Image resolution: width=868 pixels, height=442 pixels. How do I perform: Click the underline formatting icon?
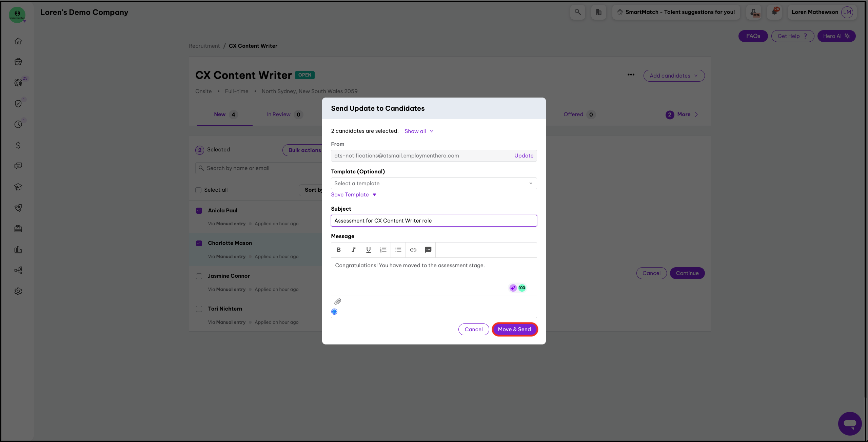pyautogui.click(x=368, y=250)
